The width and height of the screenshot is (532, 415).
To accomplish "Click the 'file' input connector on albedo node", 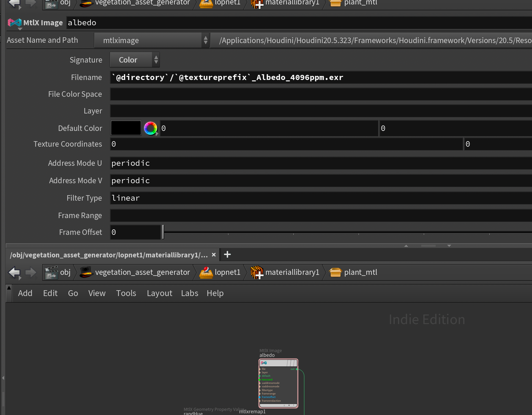I will pos(260,369).
